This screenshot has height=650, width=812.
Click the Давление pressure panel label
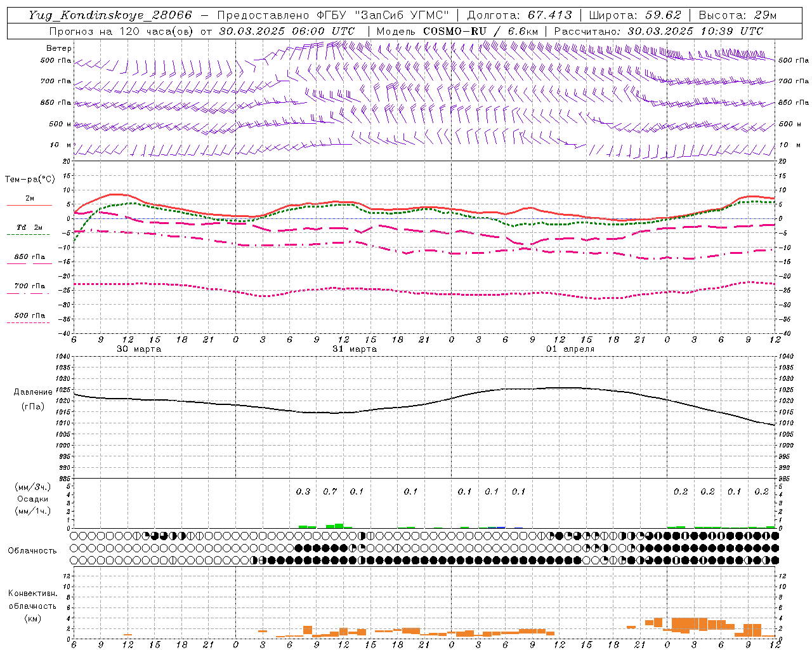[33, 392]
